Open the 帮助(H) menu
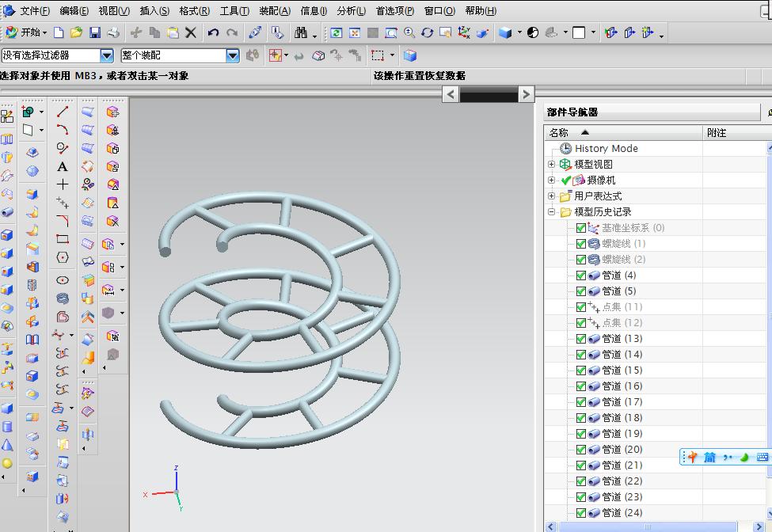Screen dimensions: 772x532 [481, 10]
